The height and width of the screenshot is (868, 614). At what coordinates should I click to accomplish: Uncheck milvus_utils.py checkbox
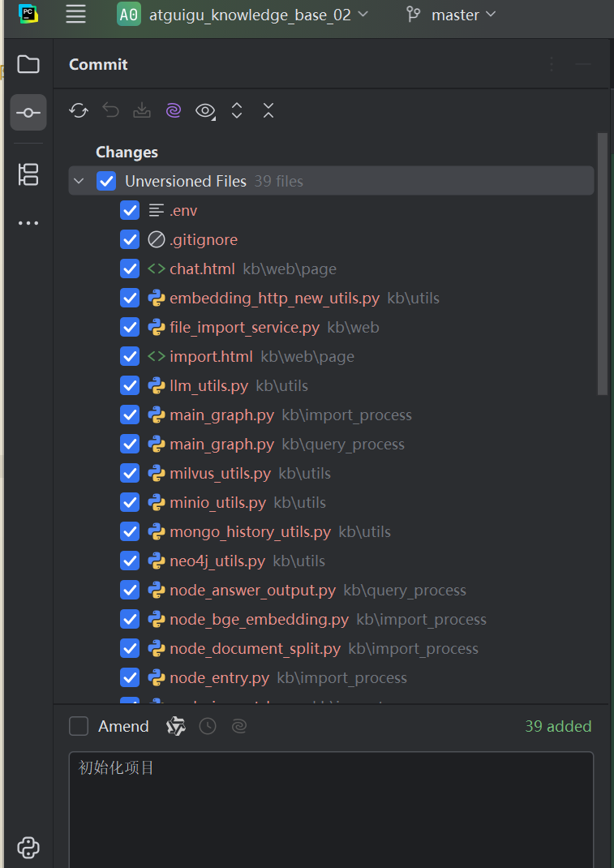pos(130,473)
